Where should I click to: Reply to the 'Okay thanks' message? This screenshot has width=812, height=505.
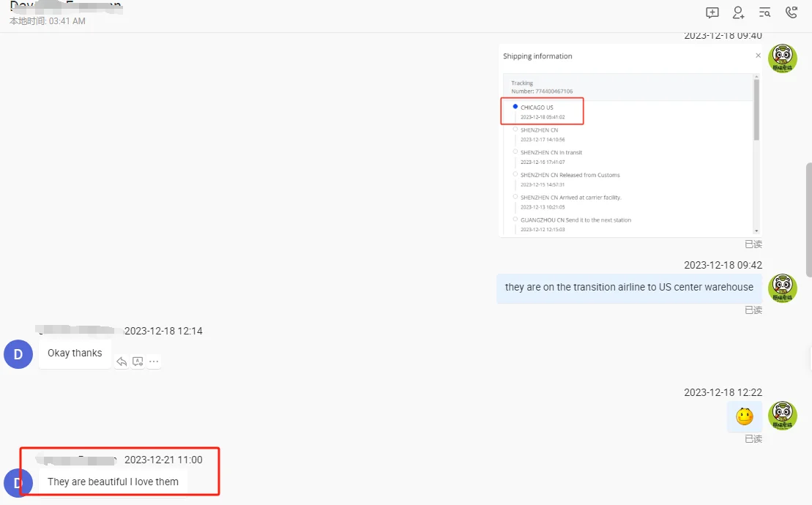tap(122, 362)
